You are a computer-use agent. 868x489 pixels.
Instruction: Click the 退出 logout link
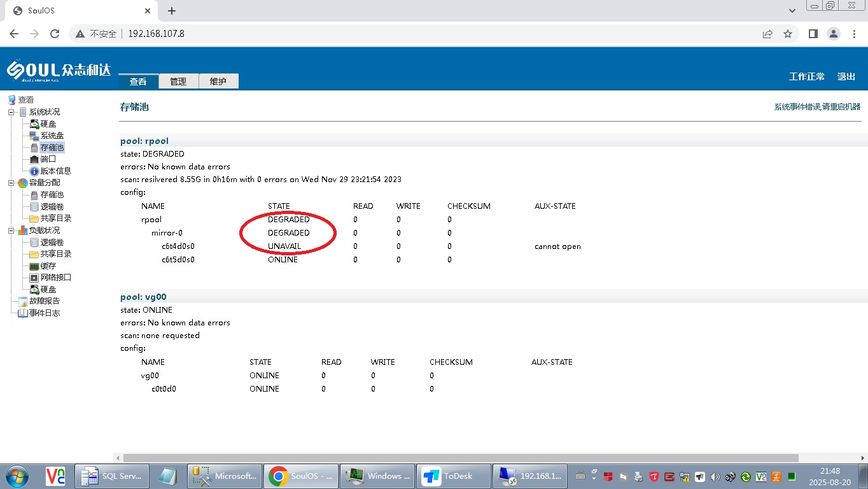pyautogui.click(x=846, y=76)
